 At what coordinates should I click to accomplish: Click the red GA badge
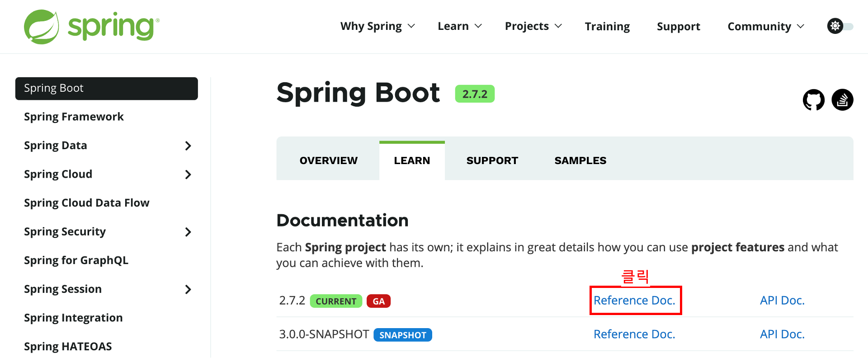click(378, 301)
